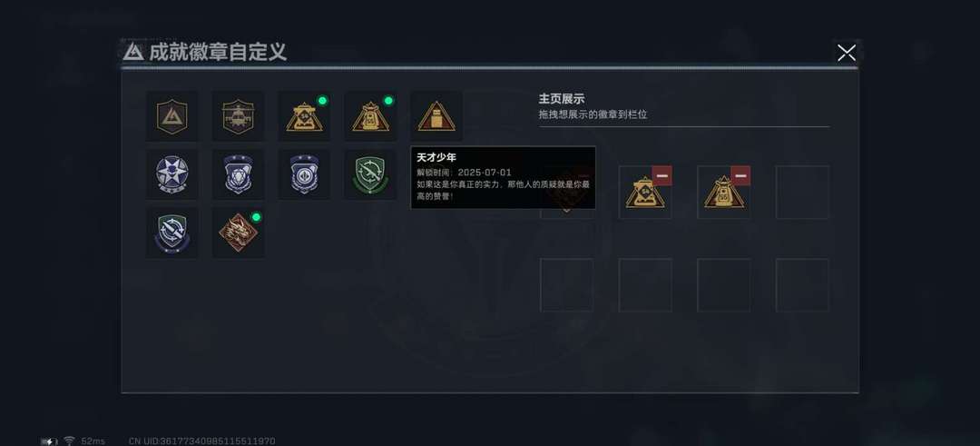Click empty slot beneath showcased money-bag badge
This screenshot has height=446, width=980.
point(724,284)
